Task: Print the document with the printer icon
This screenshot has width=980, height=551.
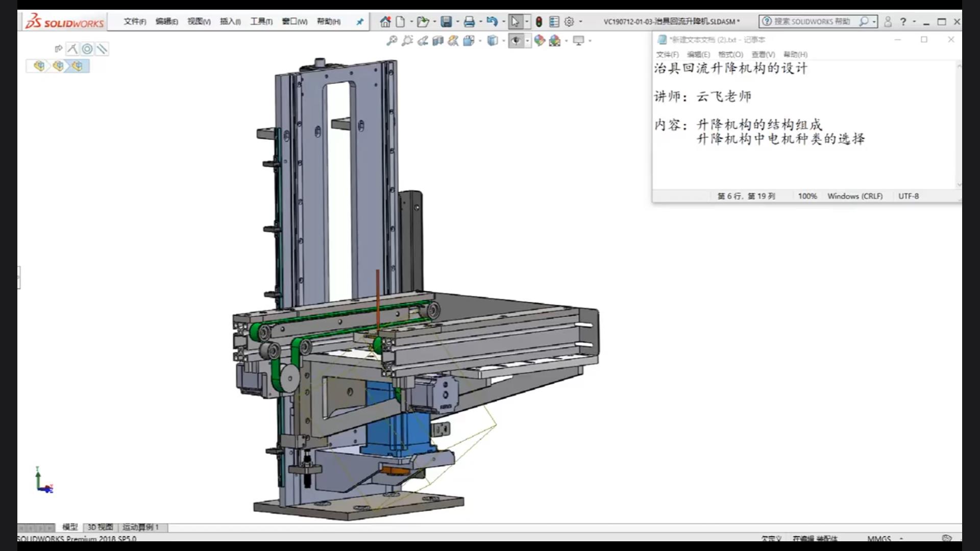Action: click(x=470, y=21)
